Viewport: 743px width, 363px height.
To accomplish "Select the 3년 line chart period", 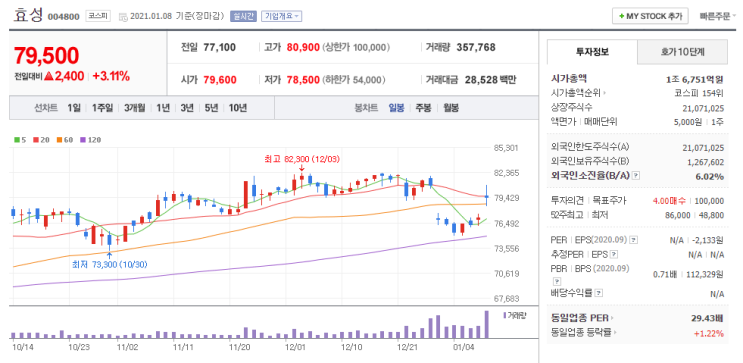I will pos(187,108).
